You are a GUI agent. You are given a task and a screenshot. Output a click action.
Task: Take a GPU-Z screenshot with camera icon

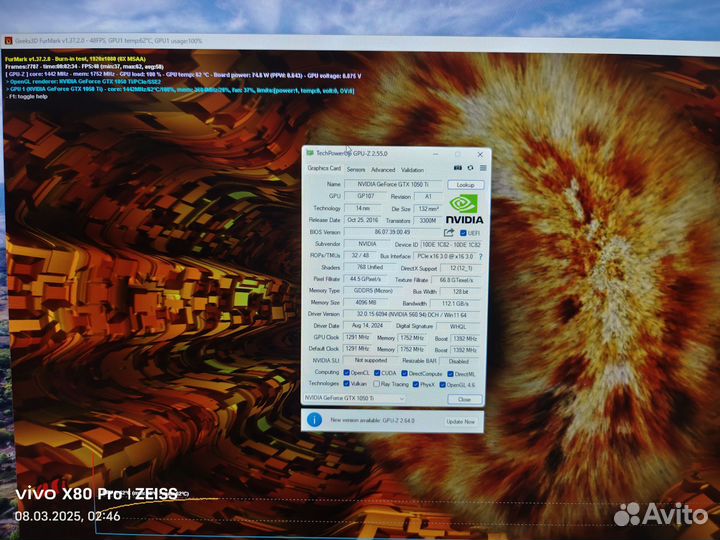click(x=458, y=168)
